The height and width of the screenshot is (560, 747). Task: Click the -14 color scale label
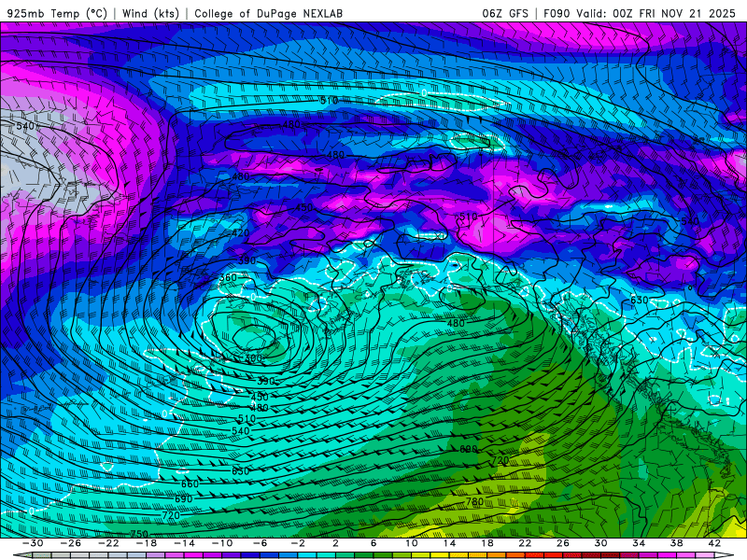[184, 543]
